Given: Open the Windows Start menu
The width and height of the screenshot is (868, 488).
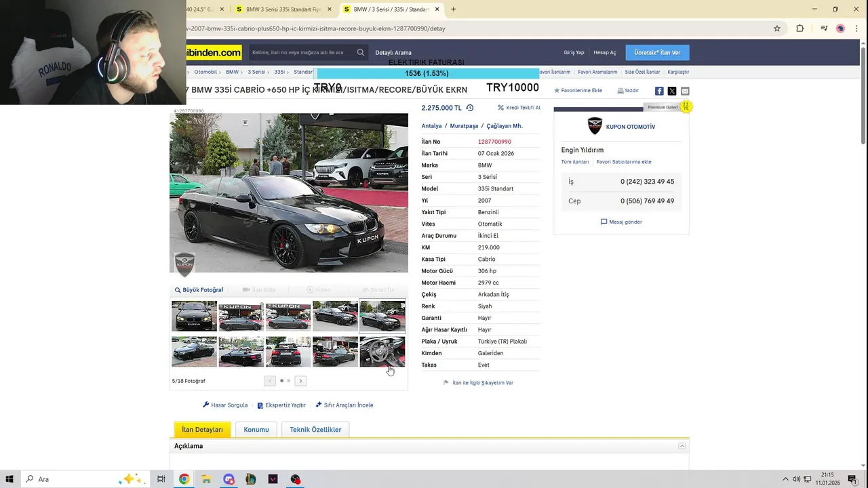Looking at the screenshot, I should coord(10,479).
